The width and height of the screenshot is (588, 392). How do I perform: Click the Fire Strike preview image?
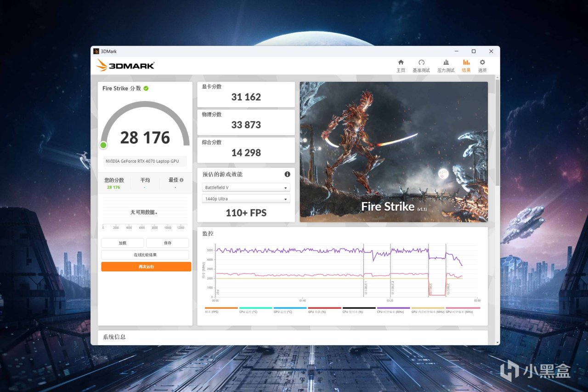pos(394,152)
